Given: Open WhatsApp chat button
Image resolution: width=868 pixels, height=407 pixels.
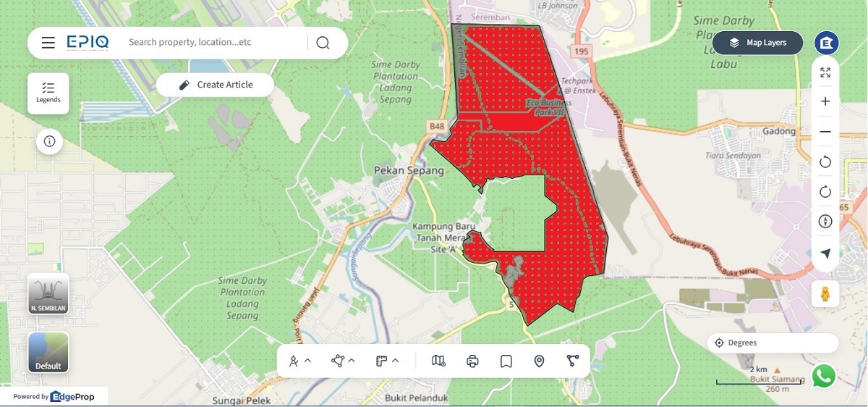Looking at the screenshot, I should pos(824,376).
